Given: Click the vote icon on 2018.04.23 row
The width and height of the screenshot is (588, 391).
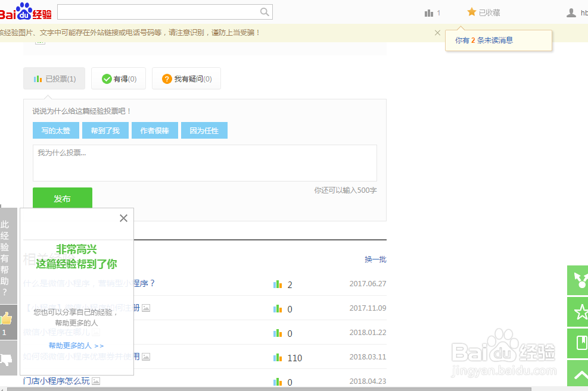Looking at the screenshot, I should point(278,381).
